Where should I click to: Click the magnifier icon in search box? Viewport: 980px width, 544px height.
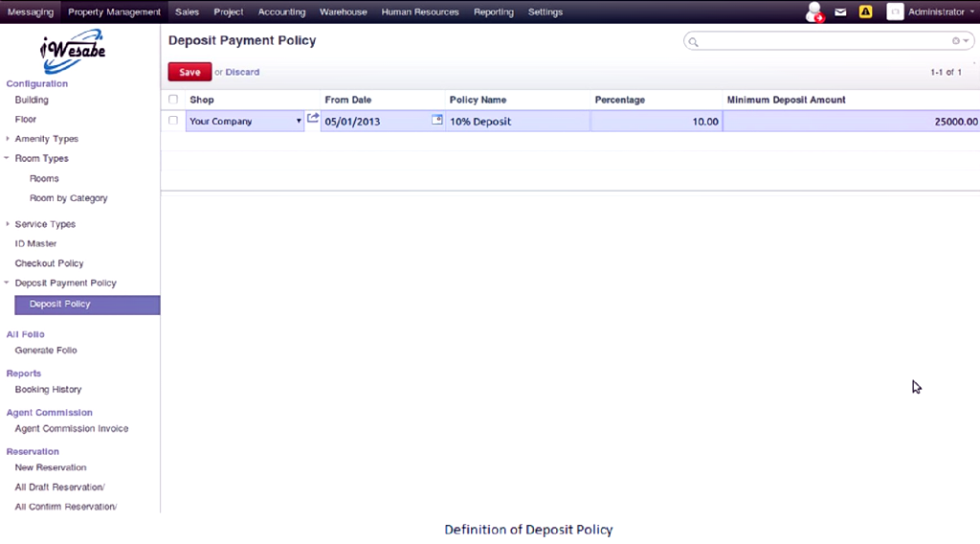click(x=694, y=42)
